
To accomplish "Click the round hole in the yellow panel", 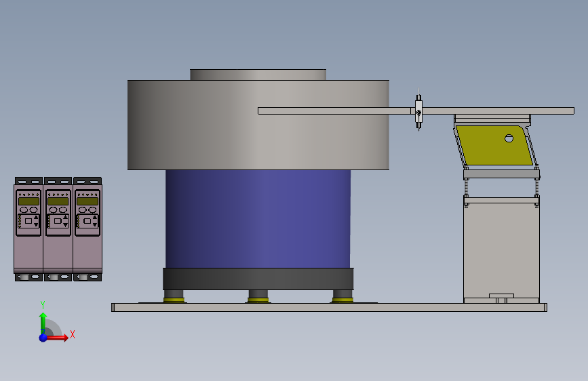I will click(509, 138).
